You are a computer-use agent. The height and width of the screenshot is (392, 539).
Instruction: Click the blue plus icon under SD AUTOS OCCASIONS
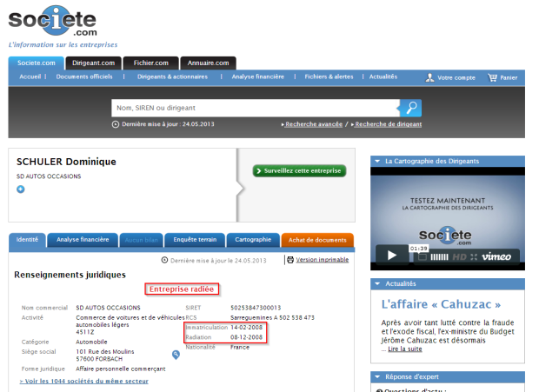[x=21, y=189]
